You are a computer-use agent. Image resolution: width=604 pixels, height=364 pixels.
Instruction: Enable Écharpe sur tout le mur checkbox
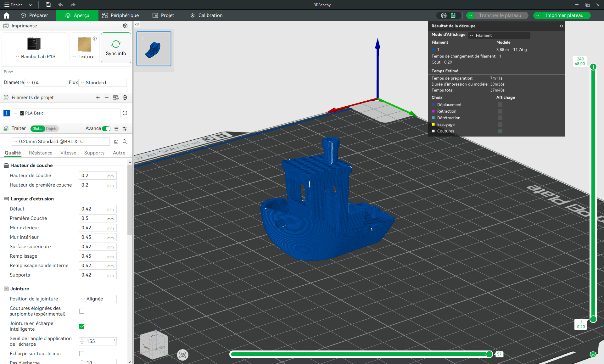tap(82, 354)
